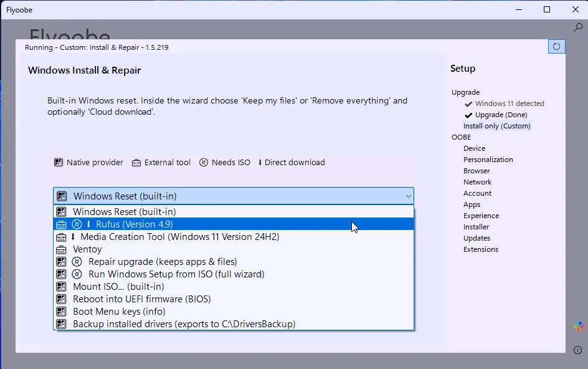Minimize the Flyoobe window
588x369 pixels.
pyautogui.click(x=519, y=9)
